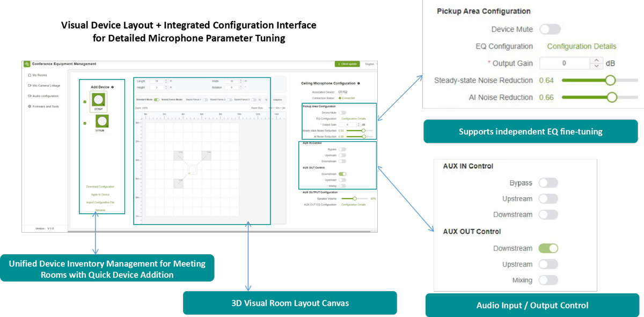Click the icon beside Audio configuration
The width and height of the screenshot is (644, 317).
pyautogui.click(x=30, y=96)
